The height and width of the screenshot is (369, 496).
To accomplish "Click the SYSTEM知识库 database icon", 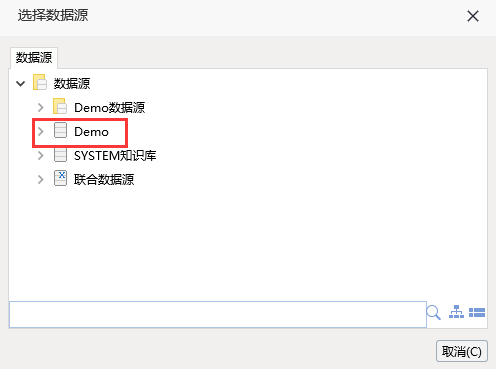I will [60, 155].
